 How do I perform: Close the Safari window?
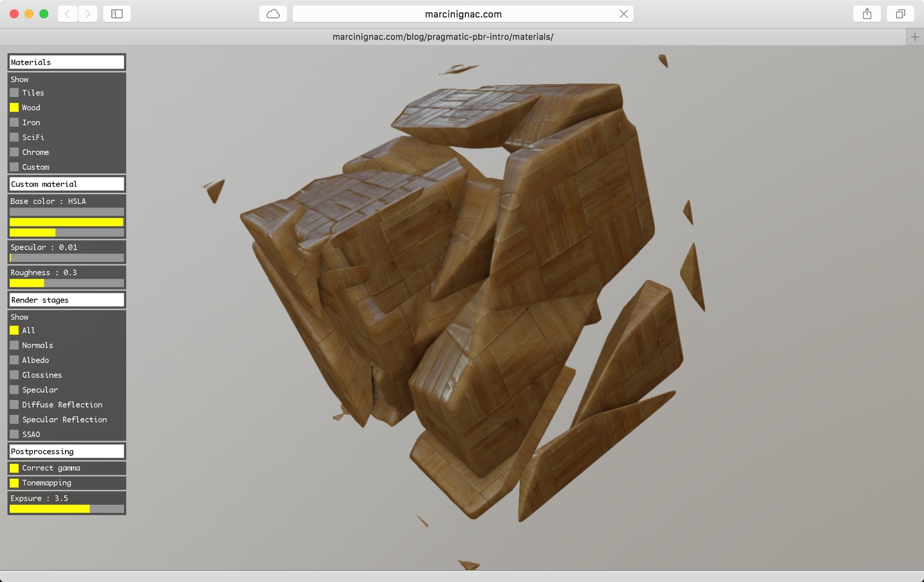[x=14, y=14]
